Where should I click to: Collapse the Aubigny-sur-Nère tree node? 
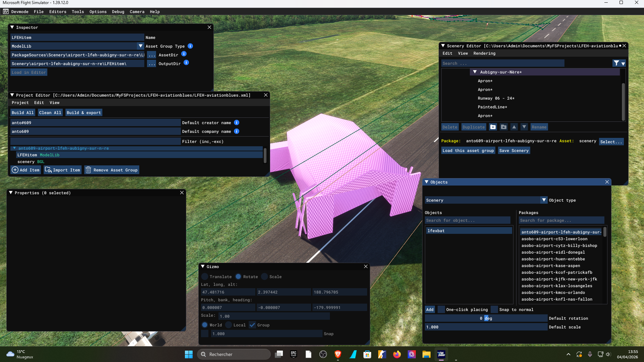coord(475,72)
